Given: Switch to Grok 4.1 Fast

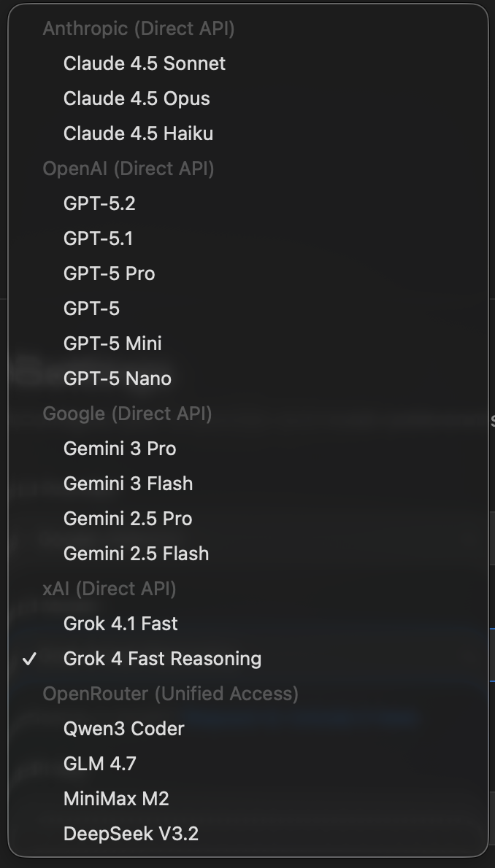Looking at the screenshot, I should click(120, 624).
